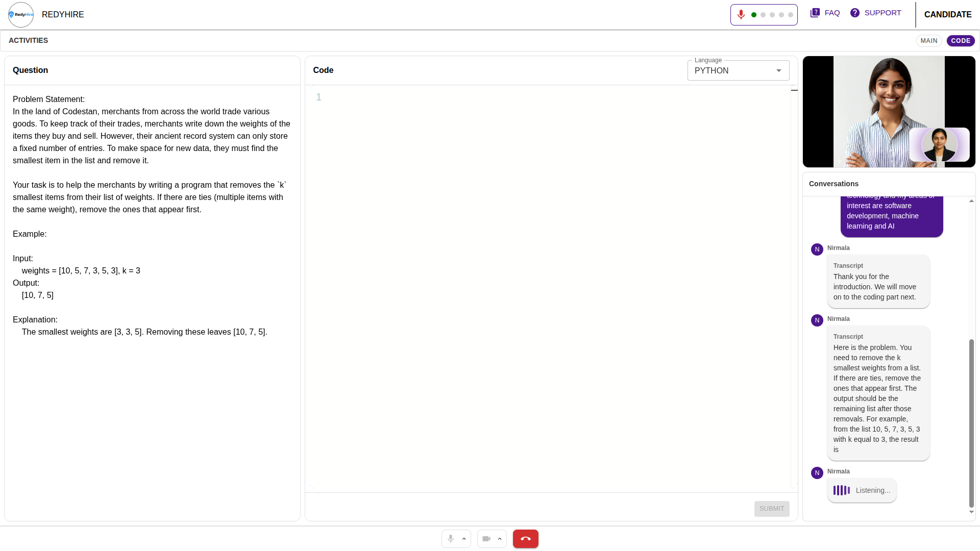Click the 'Thank you for the introduction' transcript

click(878, 281)
